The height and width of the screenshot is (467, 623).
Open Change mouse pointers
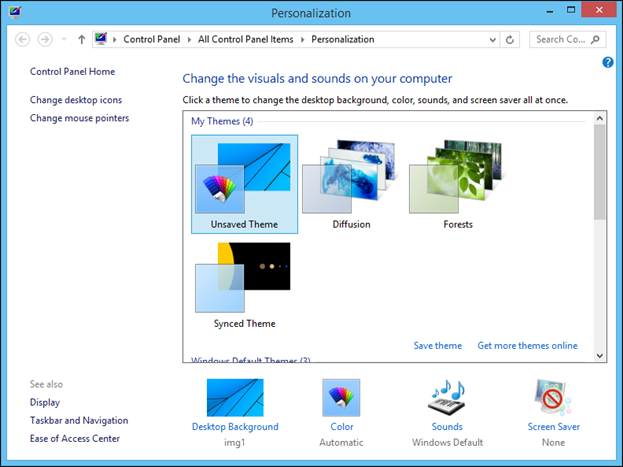pos(79,118)
